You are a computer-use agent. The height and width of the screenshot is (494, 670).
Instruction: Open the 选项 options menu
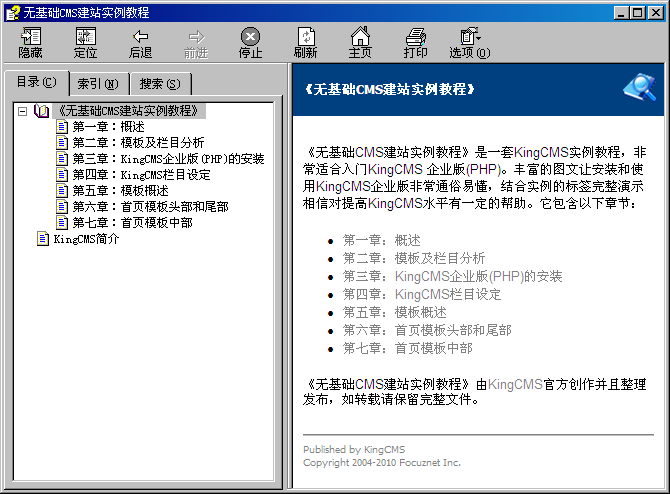(470, 43)
